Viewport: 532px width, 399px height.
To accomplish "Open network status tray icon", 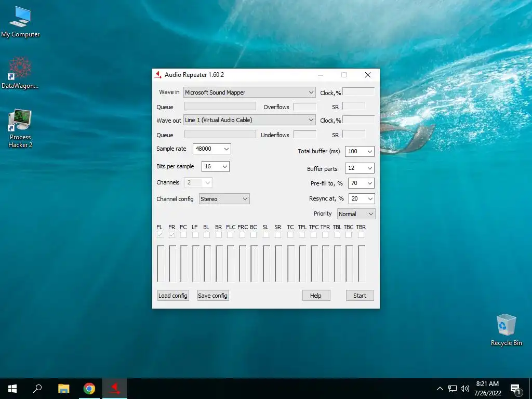I will [453, 389].
